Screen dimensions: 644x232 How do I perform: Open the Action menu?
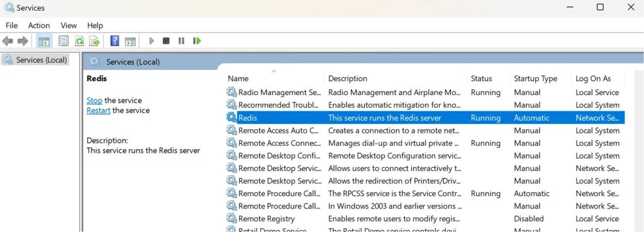[x=39, y=25]
